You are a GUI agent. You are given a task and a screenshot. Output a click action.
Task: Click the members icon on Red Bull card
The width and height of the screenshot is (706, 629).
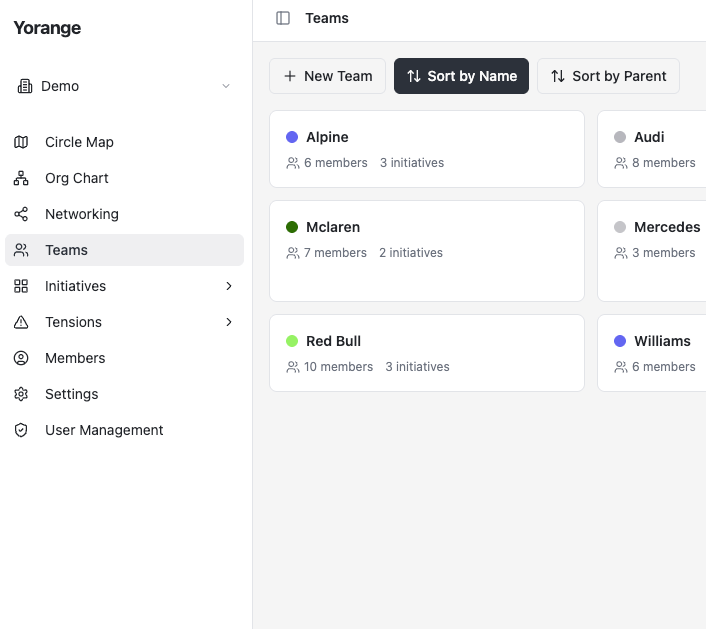293,367
